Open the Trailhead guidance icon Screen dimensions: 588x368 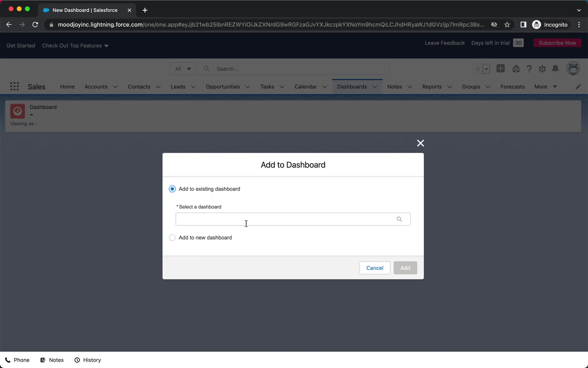(516, 69)
